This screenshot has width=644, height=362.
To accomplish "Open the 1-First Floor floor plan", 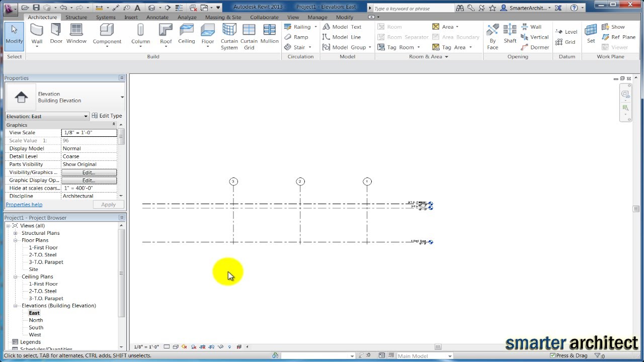I will tap(43, 247).
